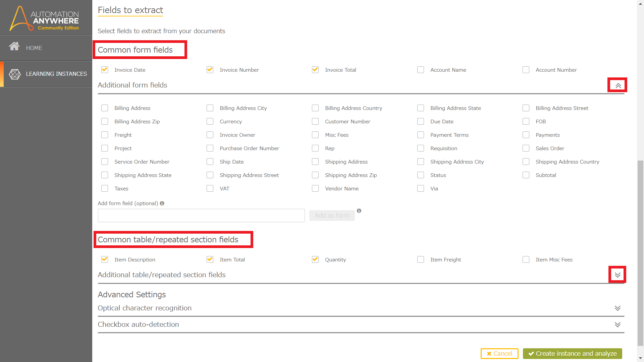
Task: Enable the Account Number checkbox
Action: [x=526, y=70]
